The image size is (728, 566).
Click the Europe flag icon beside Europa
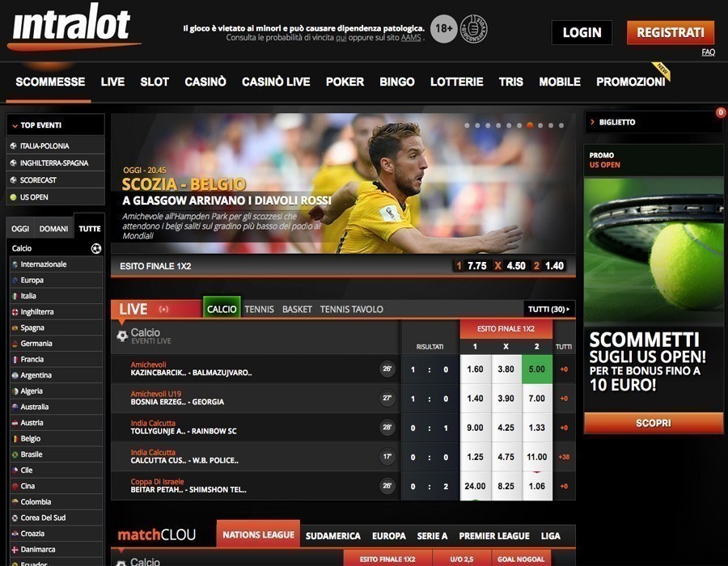(x=15, y=281)
